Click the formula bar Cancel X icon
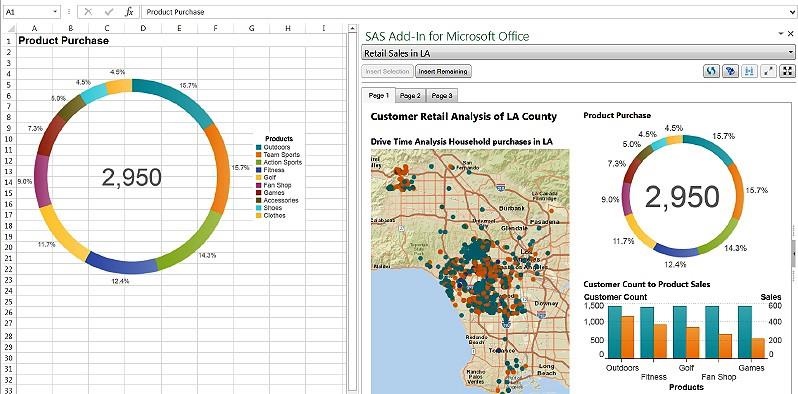Screen dimensions: 798x394 88,12
